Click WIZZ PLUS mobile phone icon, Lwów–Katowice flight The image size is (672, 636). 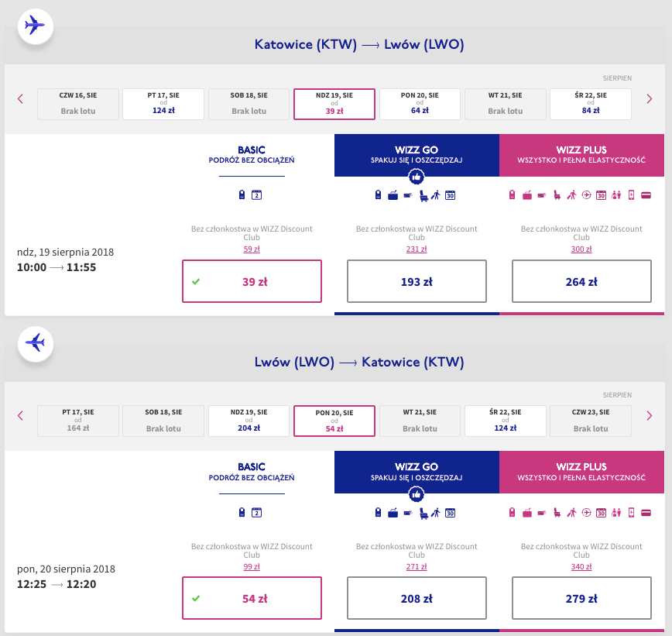(631, 513)
